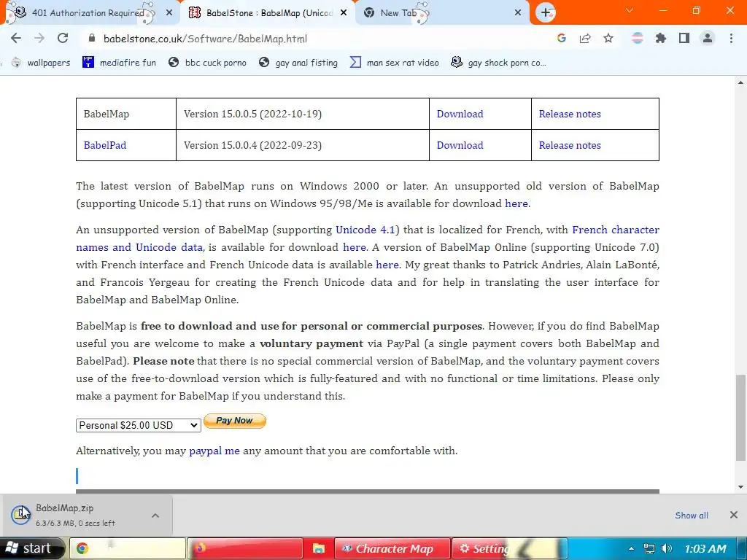Click 'here' link for Windows 95/98/Me version

(x=516, y=203)
